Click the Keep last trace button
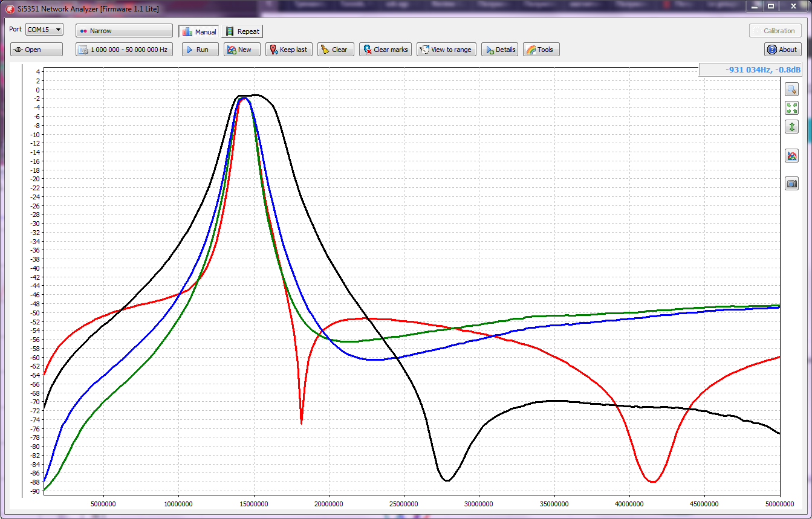812x519 pixels. pyautogui.click(x=288, y=50)
